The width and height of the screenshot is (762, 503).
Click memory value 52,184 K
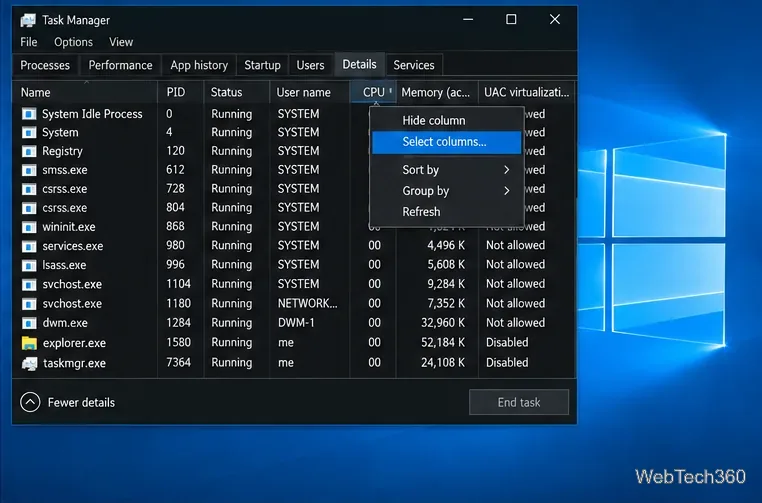point(443,343)
